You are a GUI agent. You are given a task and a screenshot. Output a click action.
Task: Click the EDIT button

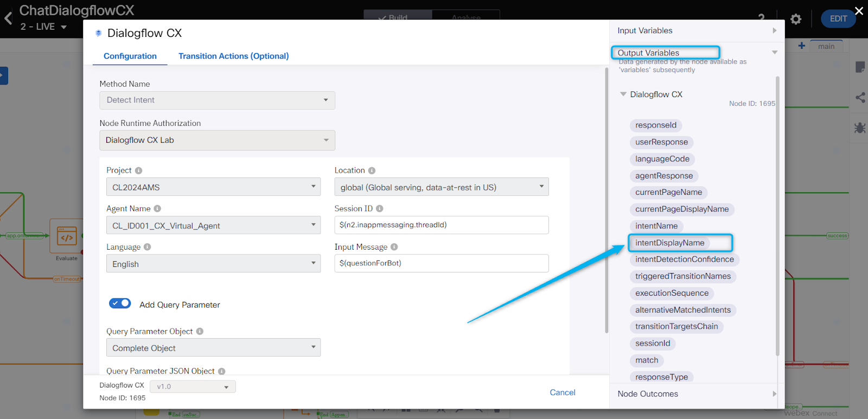(838, 18)
